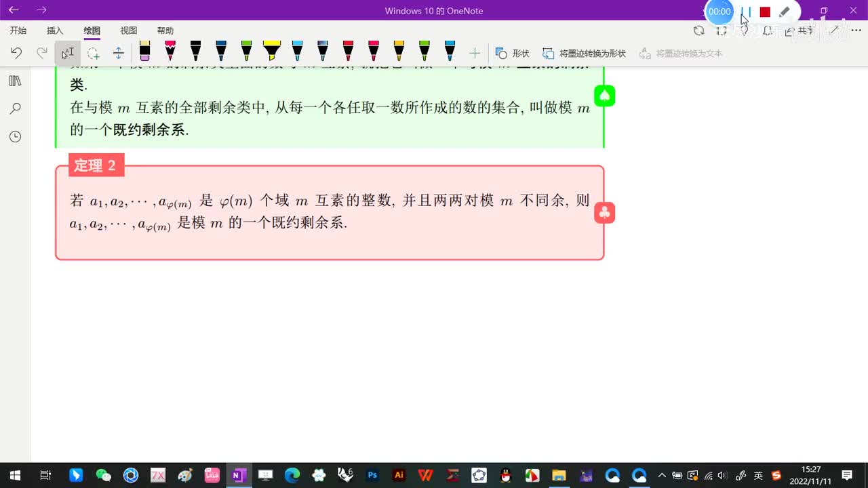The height and width of the screenshot is (488, 868).
Task: Select the yellow highlighter
Action: pyautogui.click(x=272, y=52)
